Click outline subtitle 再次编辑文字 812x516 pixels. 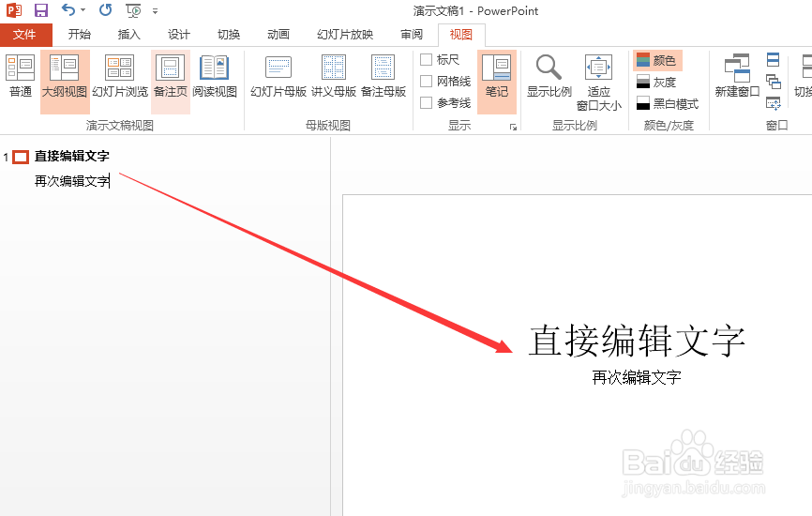72,181
